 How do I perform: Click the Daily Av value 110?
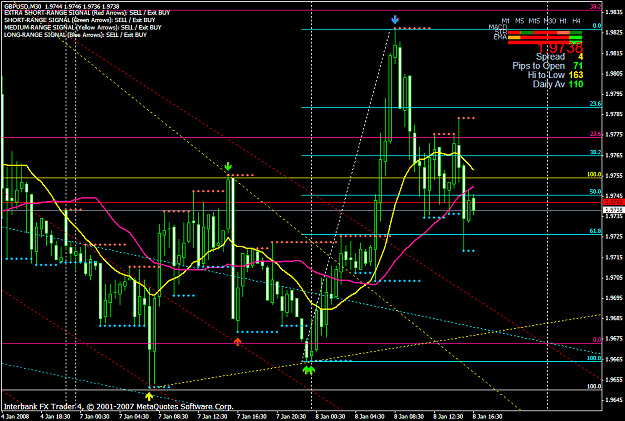[576, 84]
